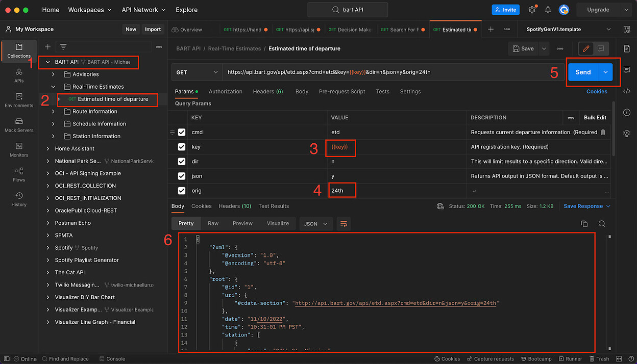Disable the json query parameter
This screenshot has height=364, width=637.
click(181, 175)
